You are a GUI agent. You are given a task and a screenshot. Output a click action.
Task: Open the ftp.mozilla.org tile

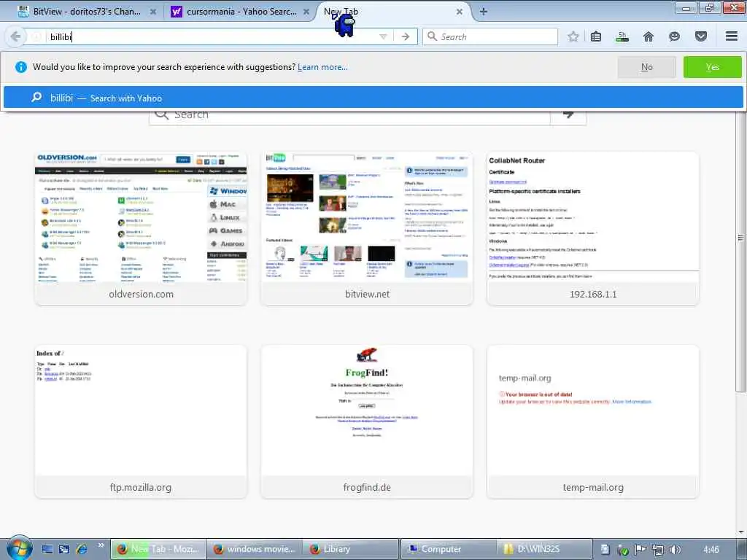click(x=141, y=422)
